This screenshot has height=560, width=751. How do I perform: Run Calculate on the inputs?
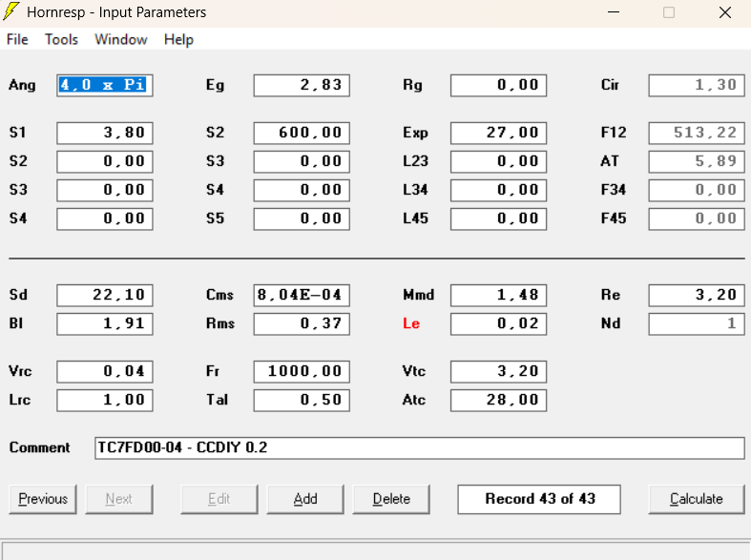tap(697, 499)
